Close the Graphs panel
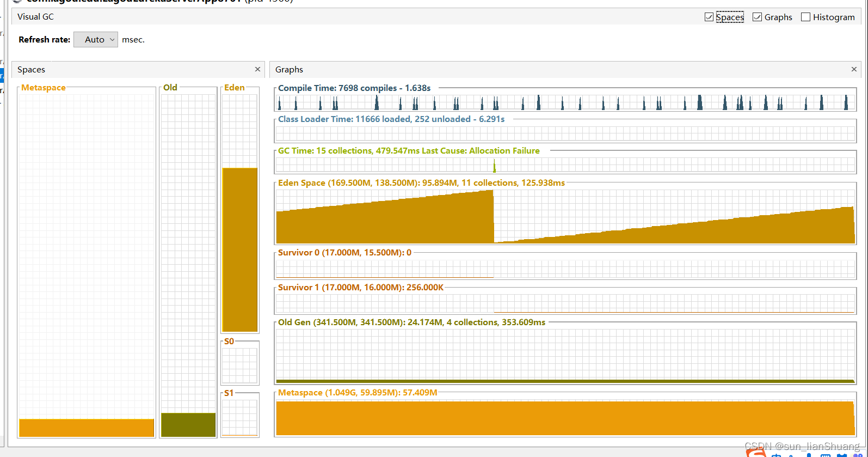This screenshot has height=457, width=868. (854, 69)
